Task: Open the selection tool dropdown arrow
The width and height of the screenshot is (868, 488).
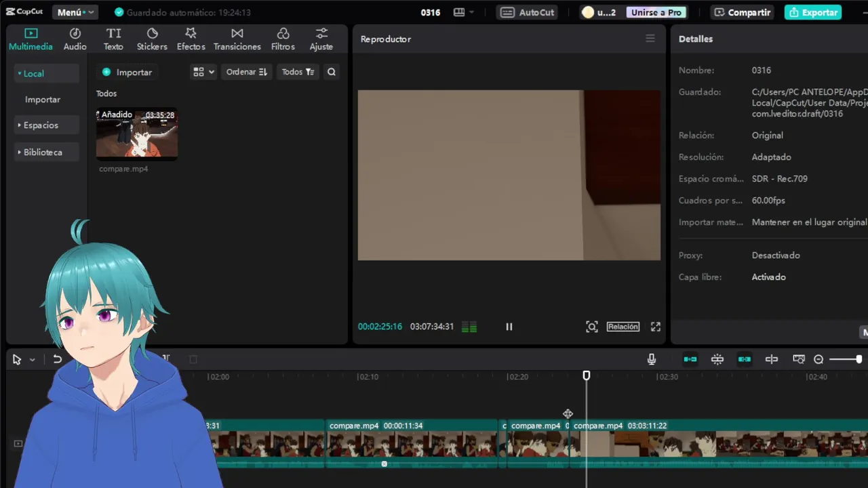Action: coord(32,360)
